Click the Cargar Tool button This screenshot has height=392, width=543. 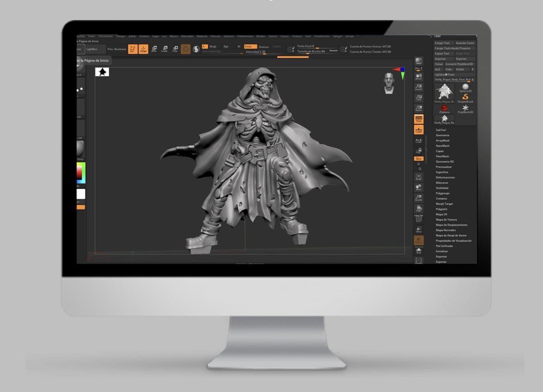point(442,43)
